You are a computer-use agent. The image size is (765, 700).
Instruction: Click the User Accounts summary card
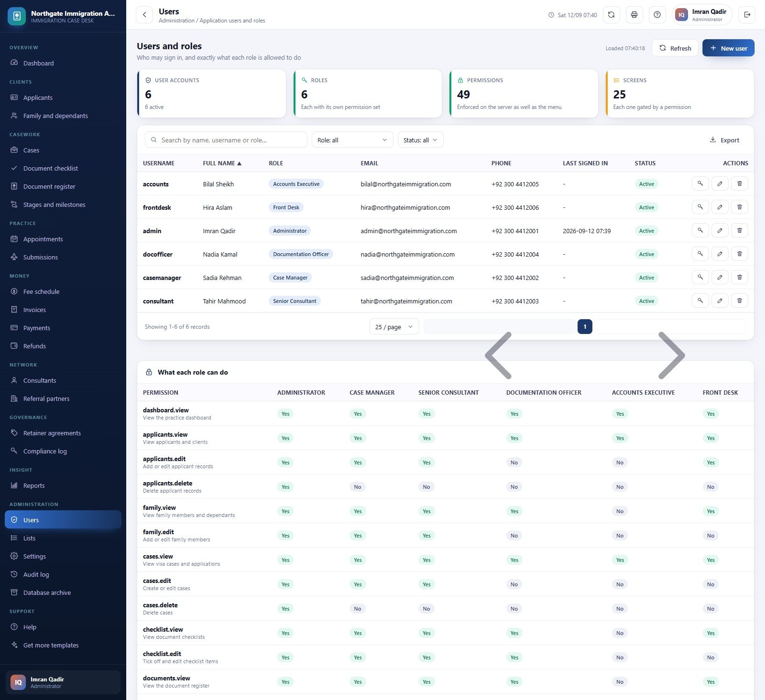tap(211, 94)
